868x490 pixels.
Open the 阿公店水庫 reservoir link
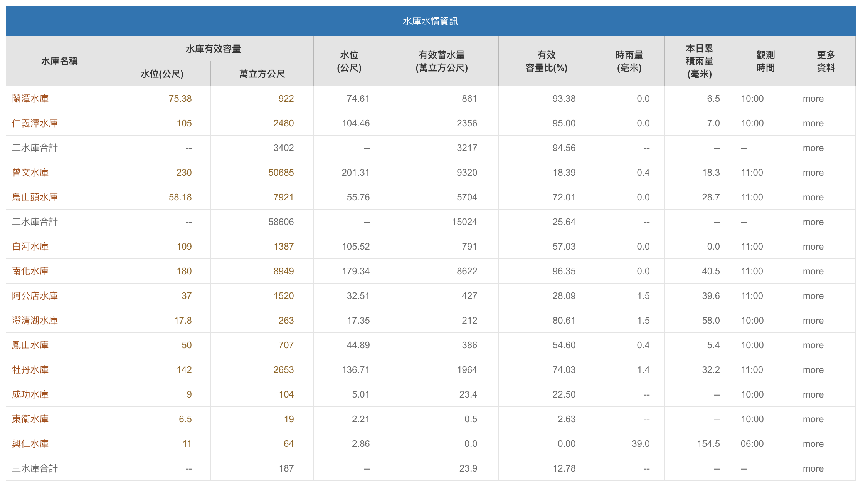[x=35, y=296]
